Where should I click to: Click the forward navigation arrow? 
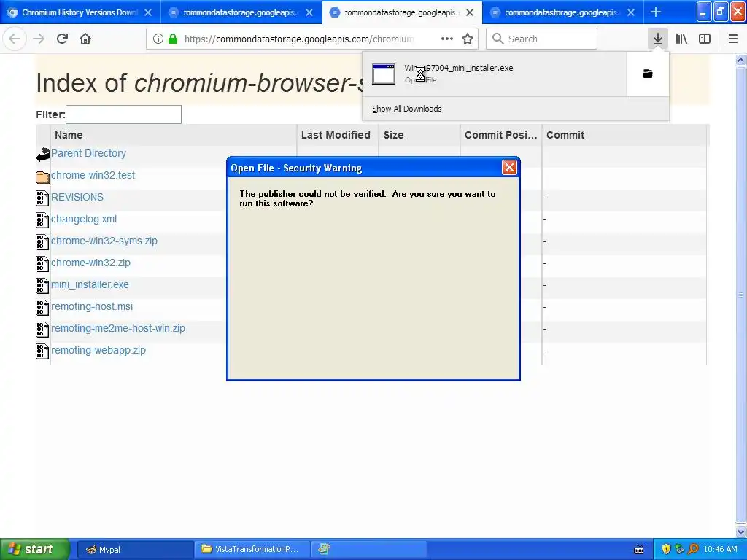click(39, 39)
